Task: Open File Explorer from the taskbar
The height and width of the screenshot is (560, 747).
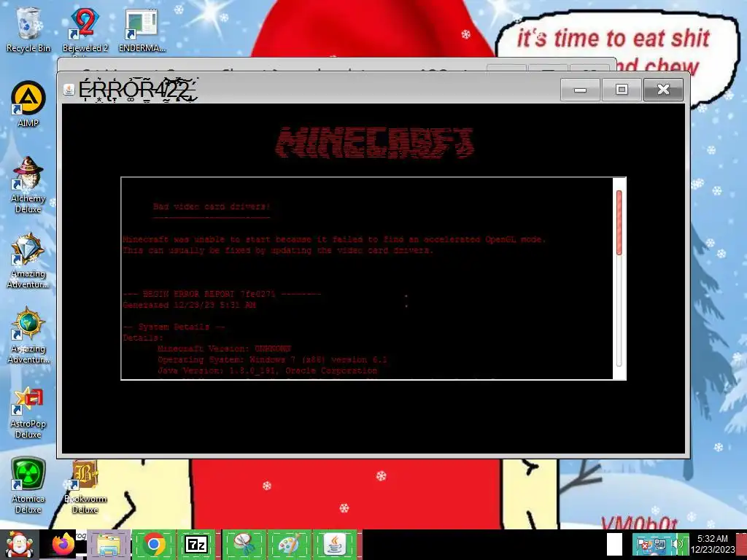Action: point(109,544)
